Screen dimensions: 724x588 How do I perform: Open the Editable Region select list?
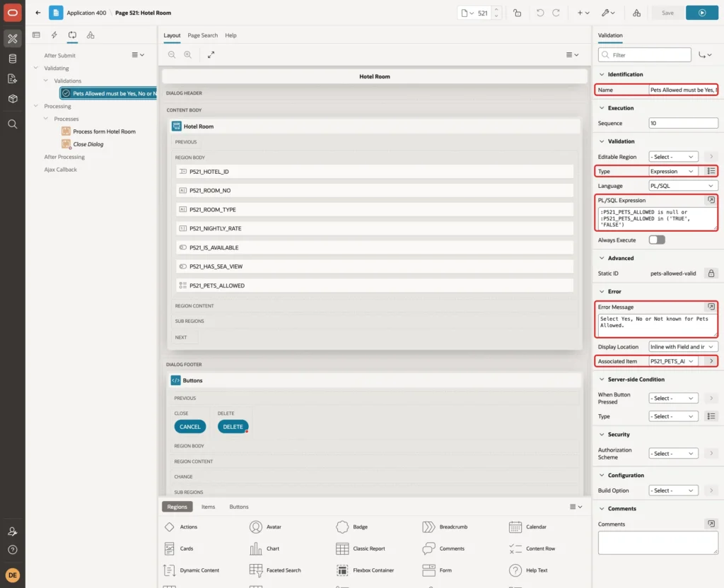[x=673, y=157]
